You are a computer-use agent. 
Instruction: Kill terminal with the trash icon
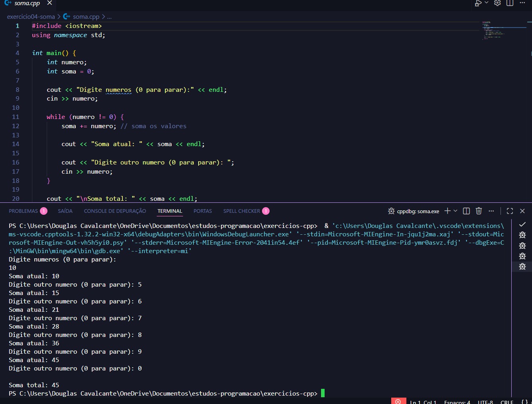(x=479, y=211)
